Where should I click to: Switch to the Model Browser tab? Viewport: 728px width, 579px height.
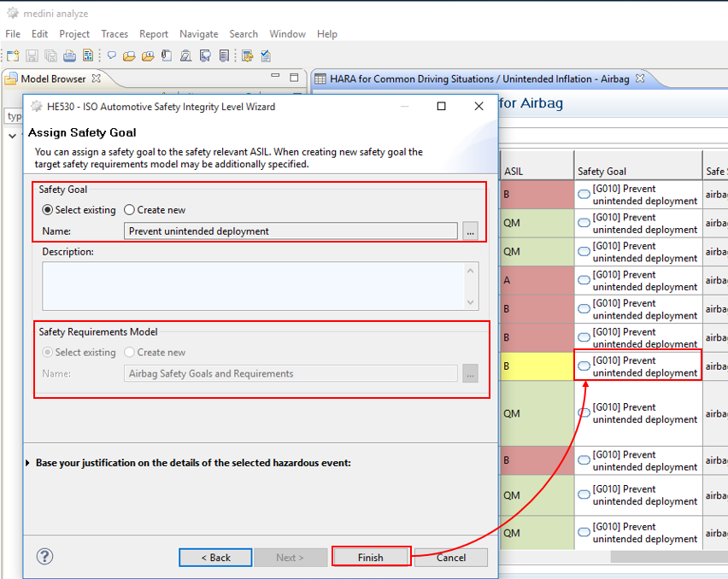point(51,79)
